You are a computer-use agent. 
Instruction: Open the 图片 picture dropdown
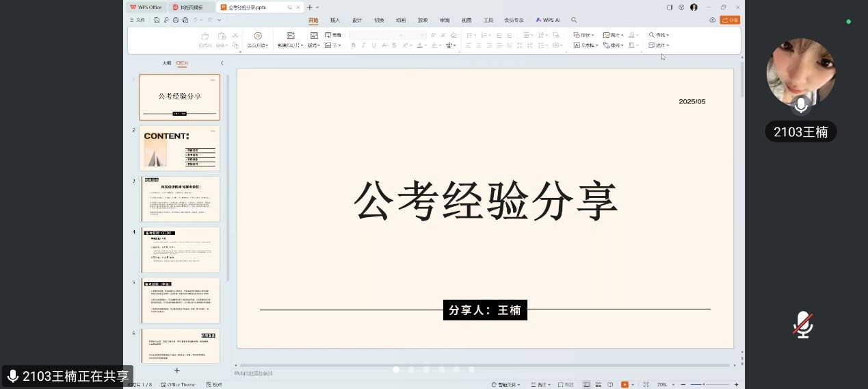click(x=613, y=35)
